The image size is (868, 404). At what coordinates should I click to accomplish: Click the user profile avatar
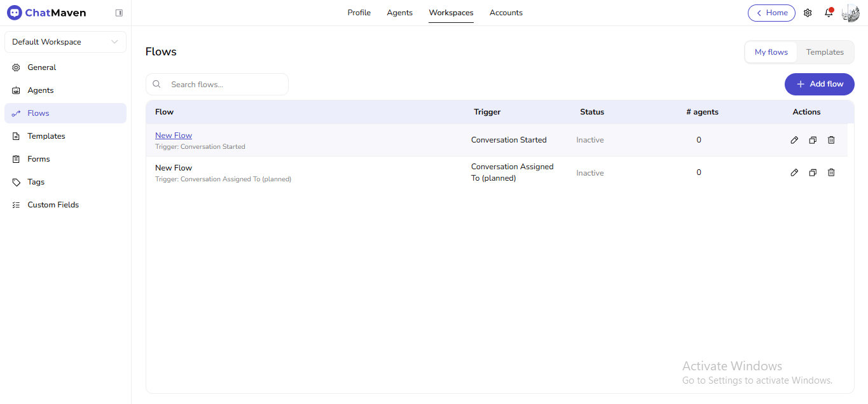point(850,13)
